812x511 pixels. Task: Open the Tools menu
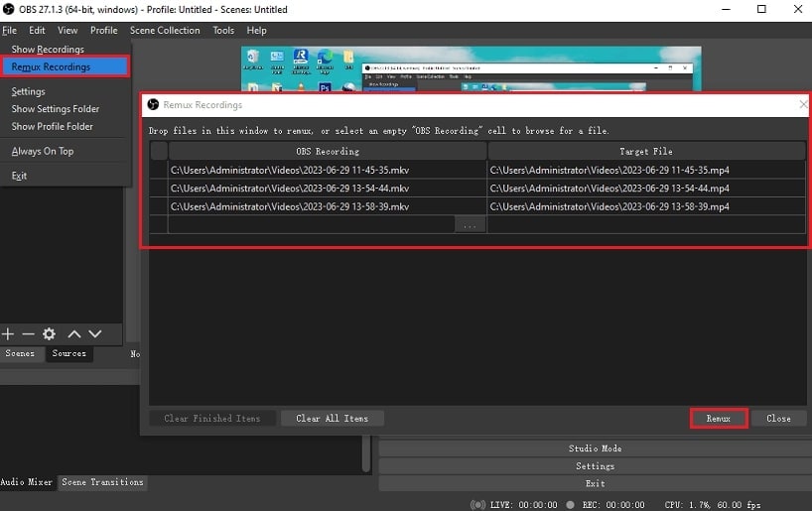coord(223,31)
